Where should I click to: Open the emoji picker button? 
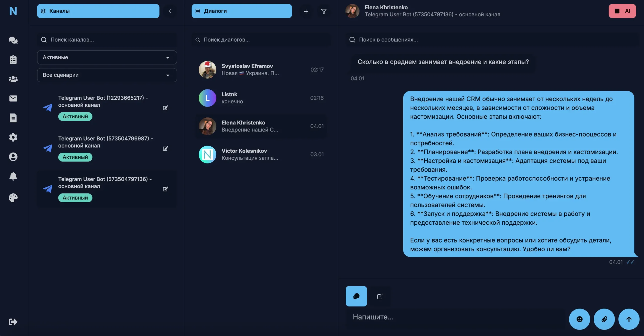[x=579, y=319]
